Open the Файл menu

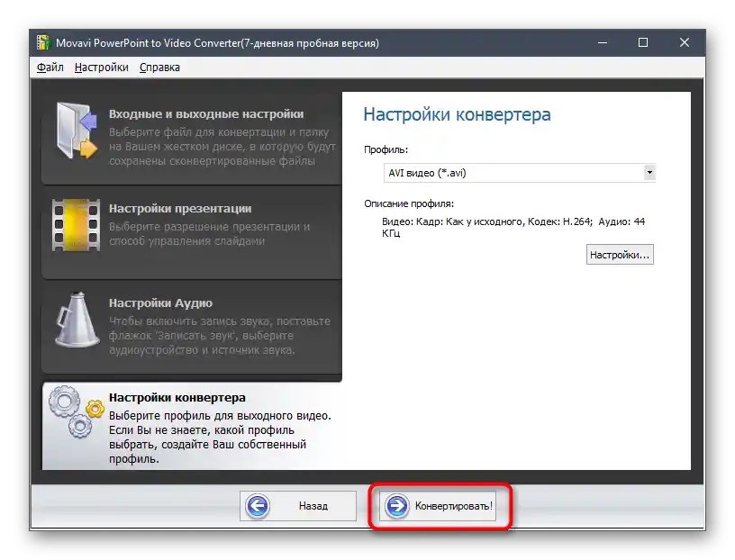(x=50, y=68)
